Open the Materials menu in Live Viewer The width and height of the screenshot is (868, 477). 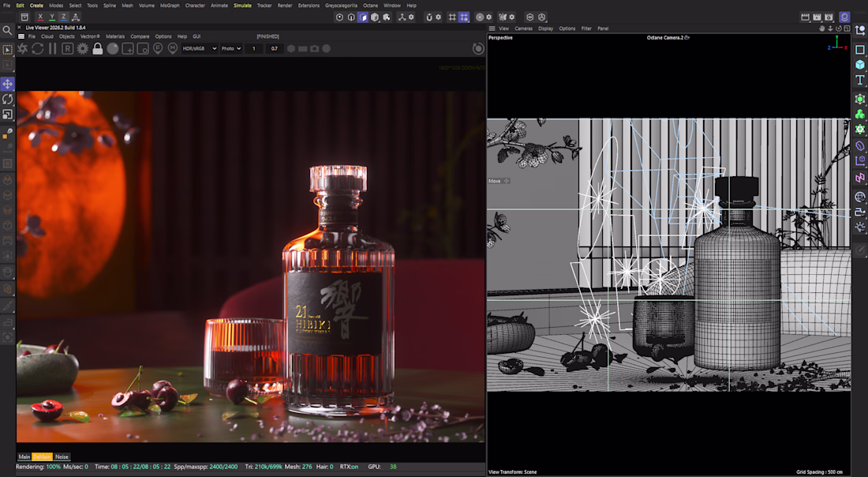pyautogui.click(x=115, y=36)
